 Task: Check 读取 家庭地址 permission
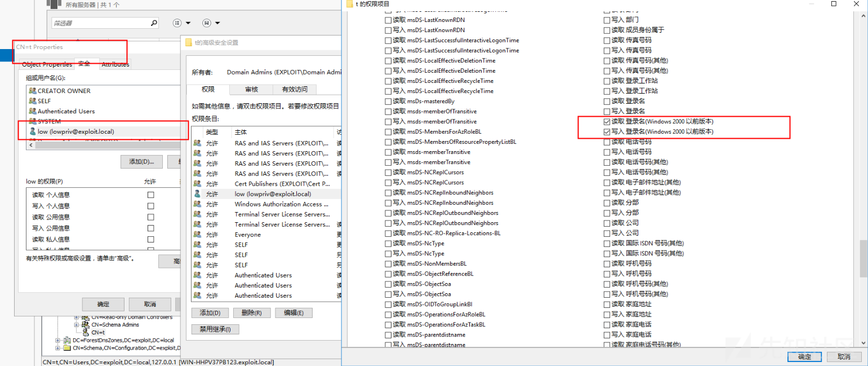(607, 304)
